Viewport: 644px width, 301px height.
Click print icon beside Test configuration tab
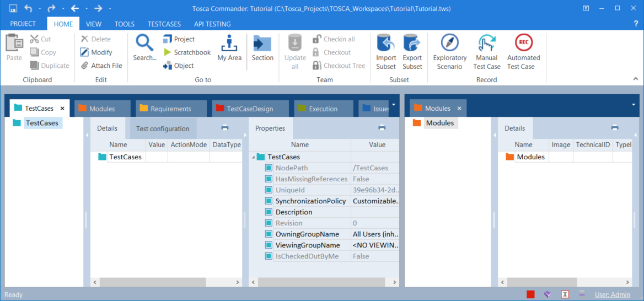pos(224,128)
